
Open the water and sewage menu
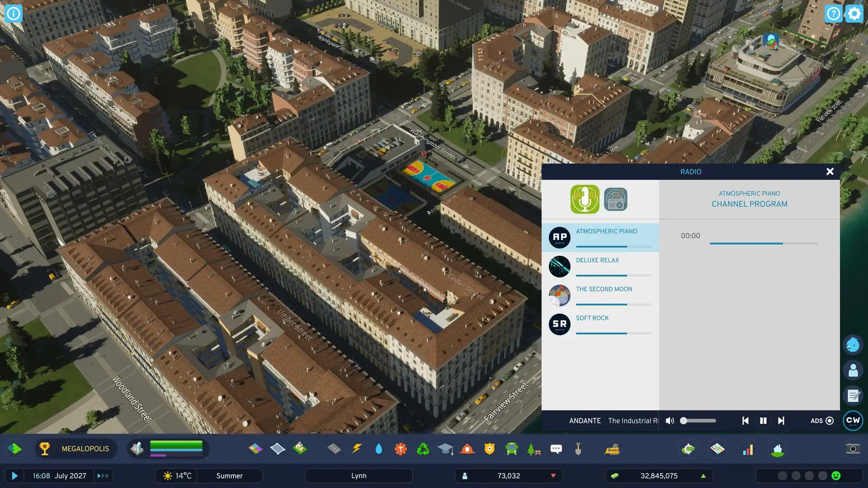pos(378,449)
